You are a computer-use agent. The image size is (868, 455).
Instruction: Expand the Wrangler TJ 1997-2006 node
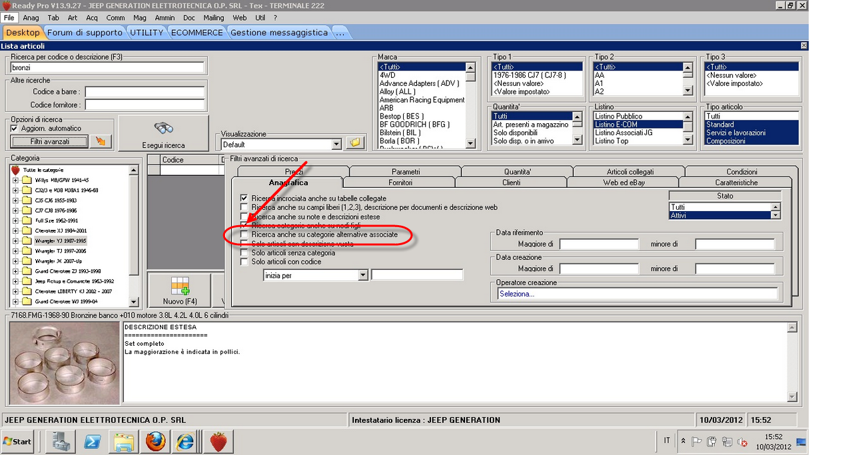(x=15, y=250)
